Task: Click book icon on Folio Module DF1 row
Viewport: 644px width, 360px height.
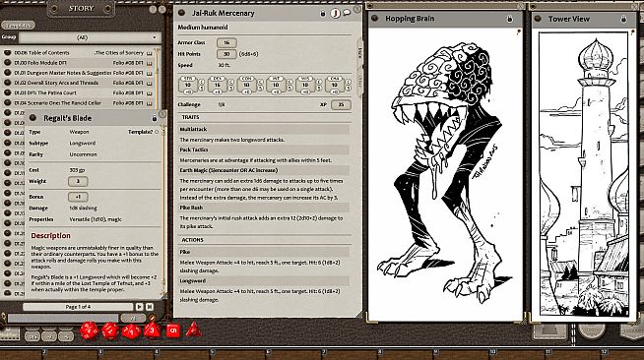Action: [x=149, y=63]
